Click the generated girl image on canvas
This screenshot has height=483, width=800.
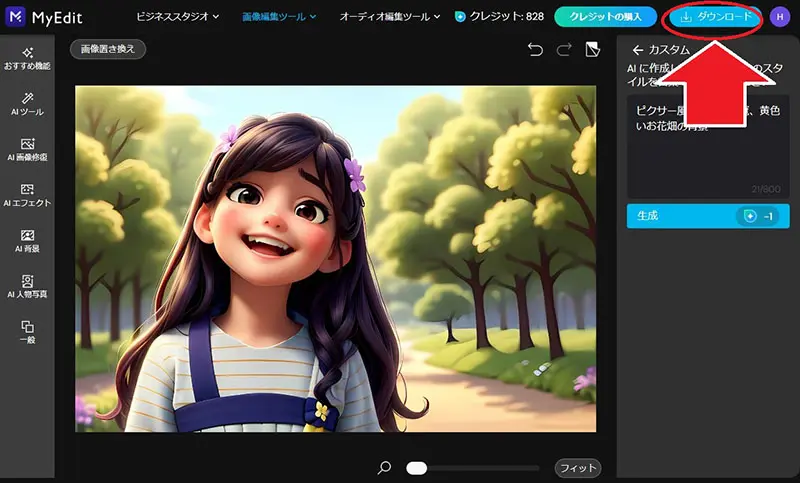coord(335,259)
